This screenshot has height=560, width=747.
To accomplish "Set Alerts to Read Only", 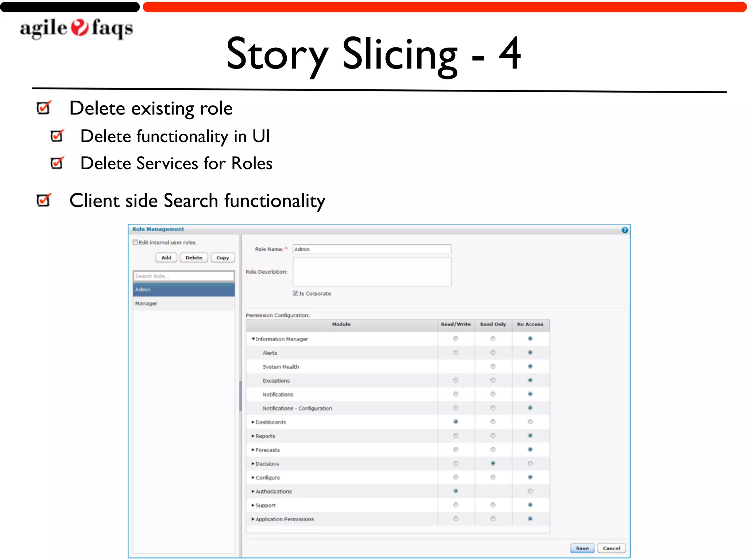I will pos(493,353).
